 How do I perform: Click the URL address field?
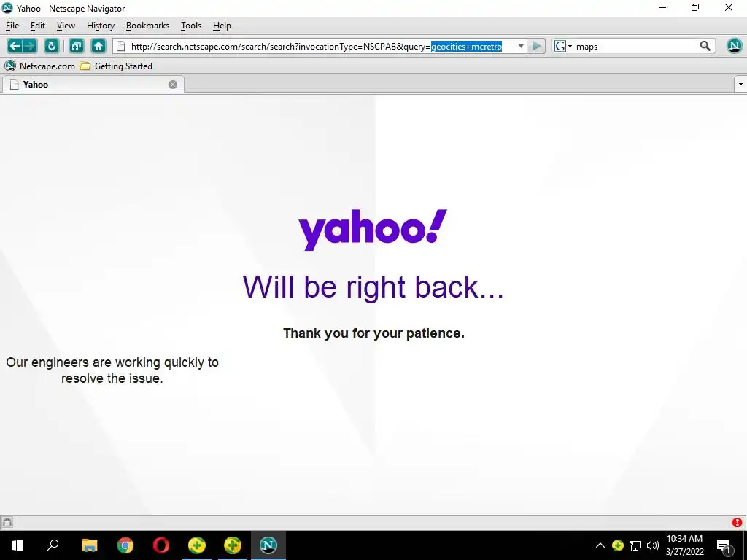click(320, 46)
